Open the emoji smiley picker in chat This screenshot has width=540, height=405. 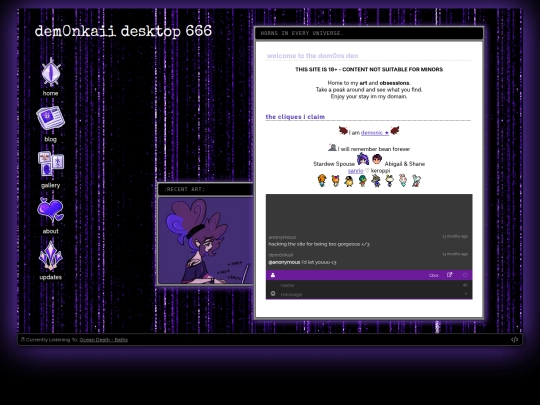pos(273,294)
